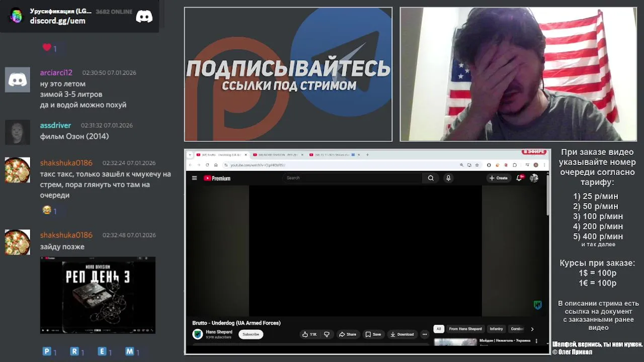Open options for Майдан recommended video

[x=536, y=341]
